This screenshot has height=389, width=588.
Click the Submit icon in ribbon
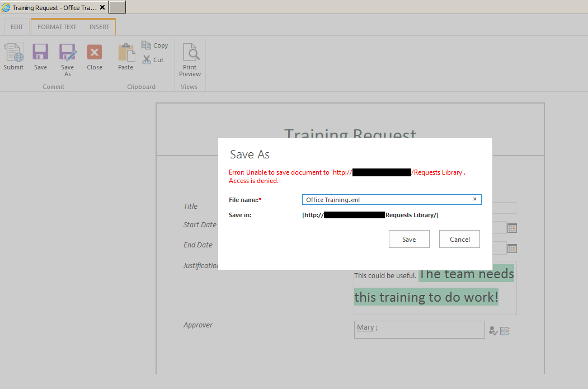[13, 54]
